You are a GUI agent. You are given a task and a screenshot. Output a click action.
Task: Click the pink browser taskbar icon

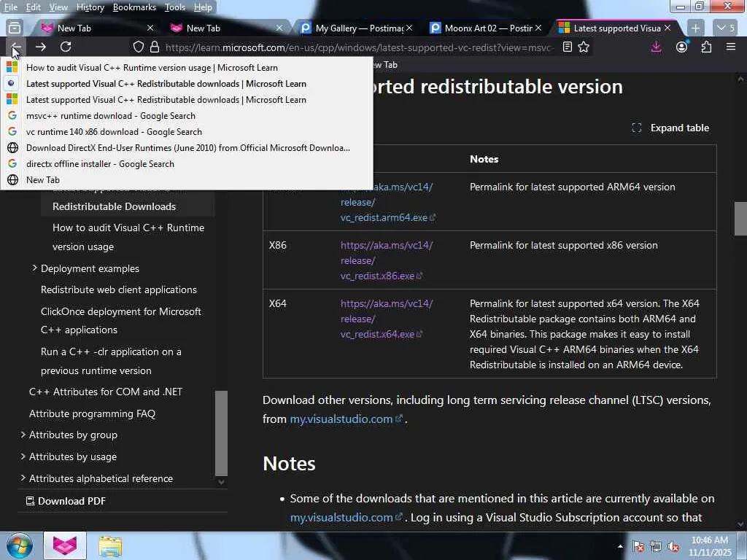(x=65, y=545)
